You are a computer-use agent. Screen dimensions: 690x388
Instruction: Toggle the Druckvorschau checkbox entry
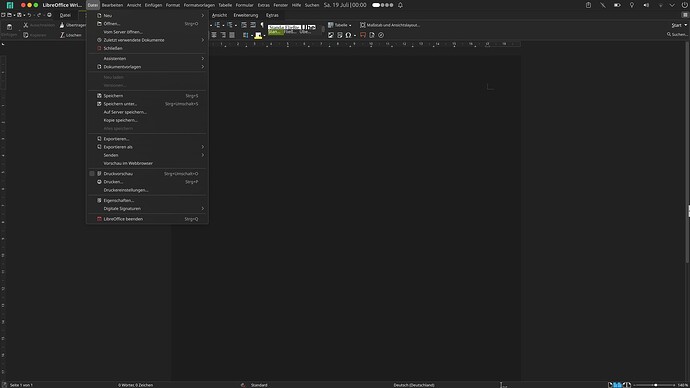92,174
